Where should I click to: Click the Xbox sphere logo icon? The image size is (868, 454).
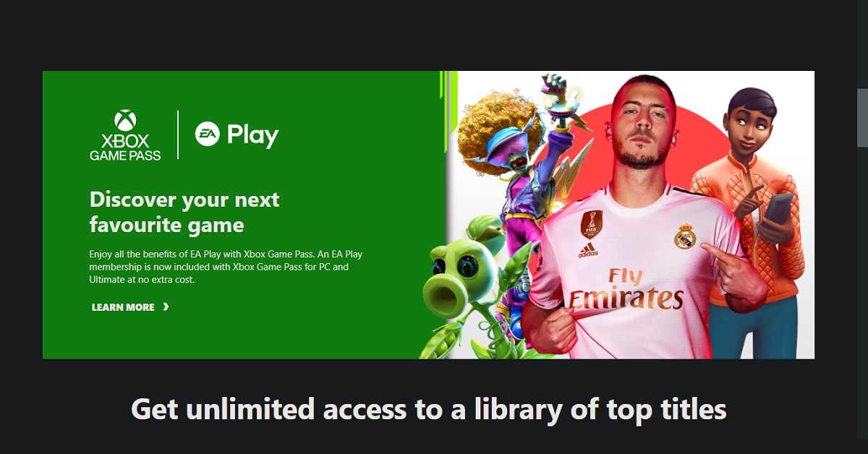pyautogui.click(x=125, y=121)
